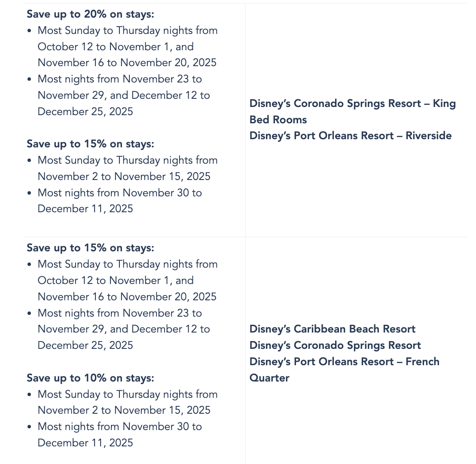Click "Most Sunday to Thursday nights" under the 20% heading

(x=128, y=31)
